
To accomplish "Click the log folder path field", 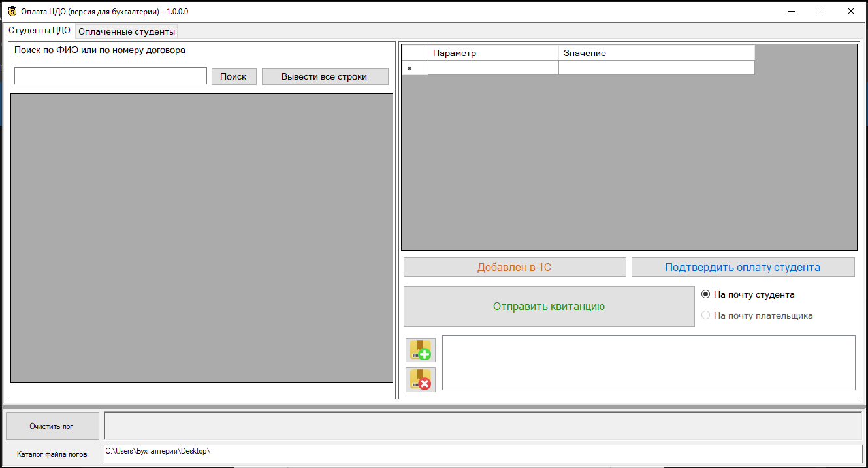I will [x=482, y=454].
